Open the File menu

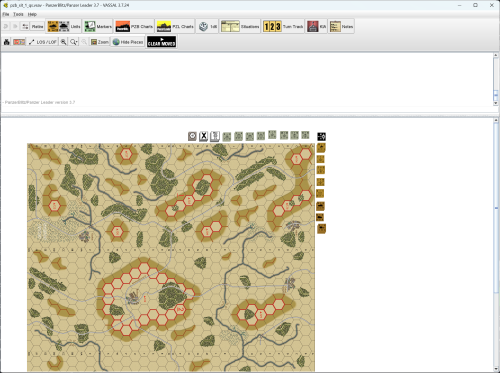6,14
